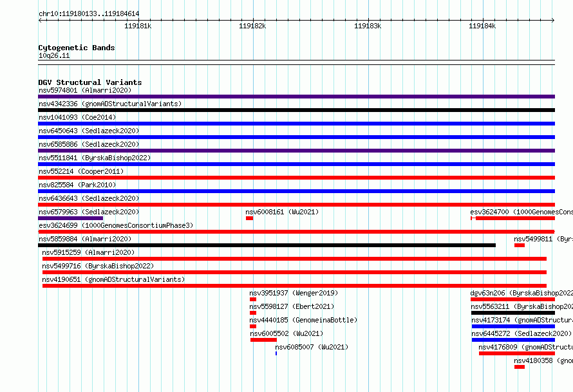Screen dimensions: 573x392
Task: Click the nsv5563211 ByrskaBishop variant label
Action: 522,306
